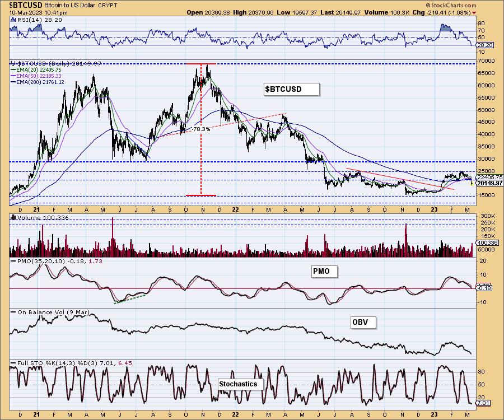This screenshot has width=504, height=420.
Task: Click the EMA(200) 21761.12 legend text
Action: [x=40, y=82]
